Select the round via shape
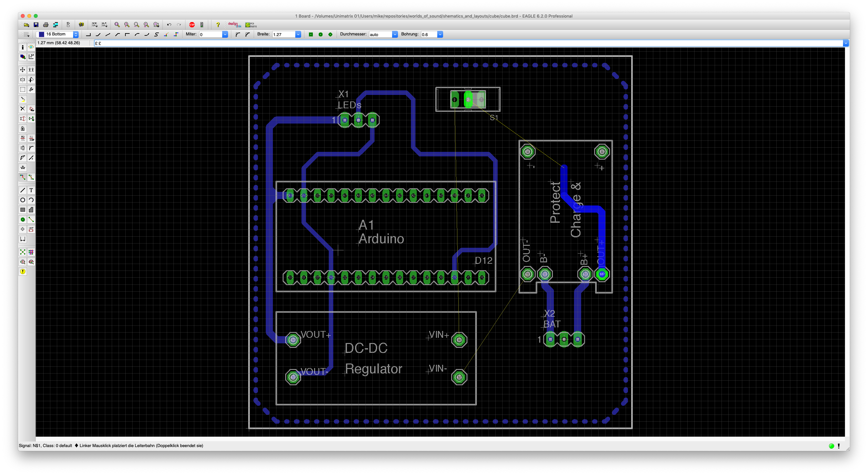This screenshot has height=475, width=868. click(320, 34)
